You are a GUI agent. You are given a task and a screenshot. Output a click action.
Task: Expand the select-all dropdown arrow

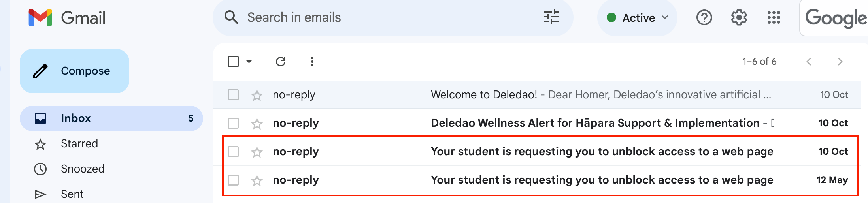249,62
